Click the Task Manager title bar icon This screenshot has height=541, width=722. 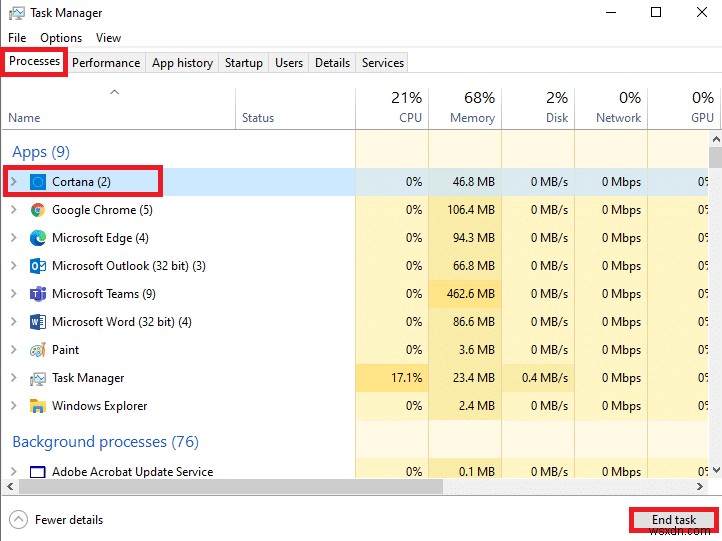(x=17, y=13)
